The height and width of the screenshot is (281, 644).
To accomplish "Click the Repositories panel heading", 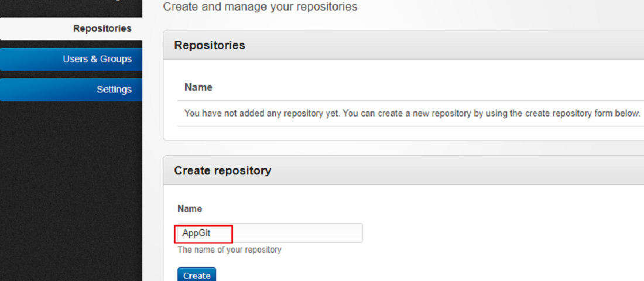I will coord(210,45).
